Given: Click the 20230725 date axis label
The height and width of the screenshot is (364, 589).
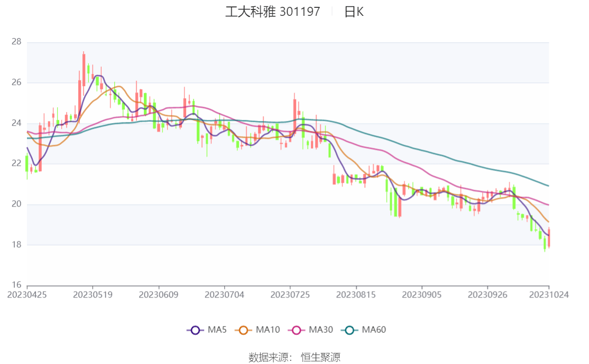Looking at the screenshot, I should pos(290,295).
